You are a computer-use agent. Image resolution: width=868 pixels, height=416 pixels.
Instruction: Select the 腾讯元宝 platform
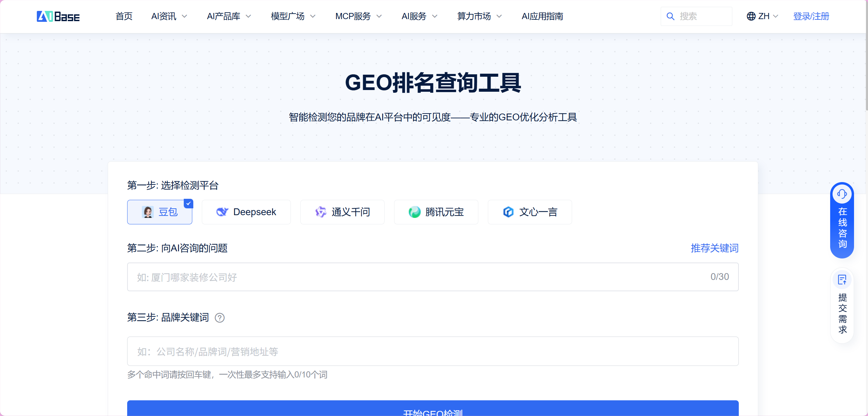[436, 212]
